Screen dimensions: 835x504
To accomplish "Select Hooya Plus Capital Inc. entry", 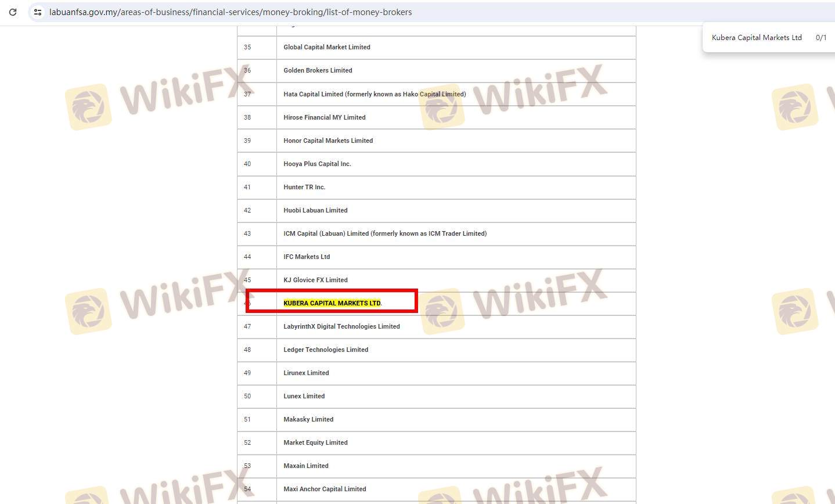I will click(317, 164).
